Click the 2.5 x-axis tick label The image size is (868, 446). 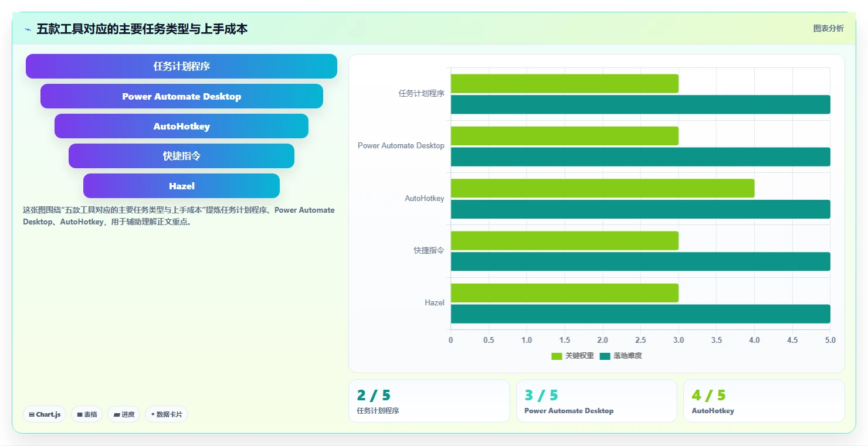pyautogui.click(x=640, y=340)
